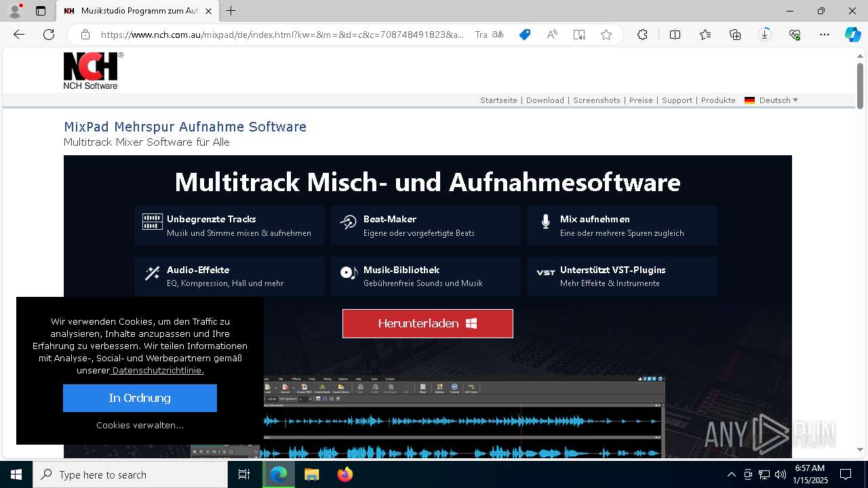Open the Copilot sidebar
This screenshot has width=868, height=488.
tap(852, 35)
